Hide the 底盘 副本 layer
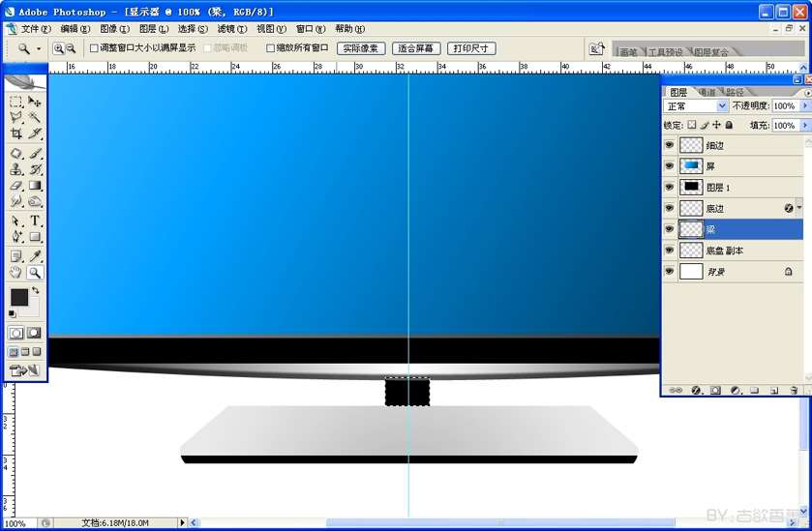 tap(669, 250)
